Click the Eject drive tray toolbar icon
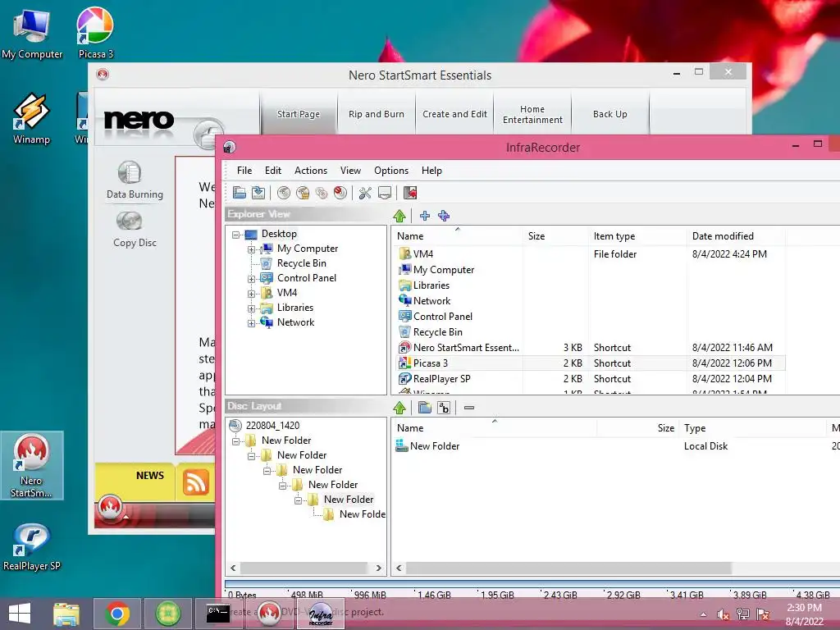Screen dimensions: 840x630 pyautogui.click(x=384, y=193)
